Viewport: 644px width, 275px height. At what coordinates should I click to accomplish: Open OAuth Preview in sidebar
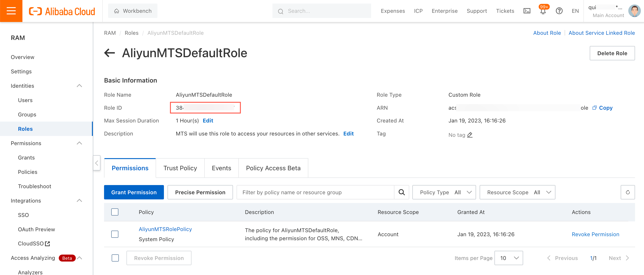36,229
